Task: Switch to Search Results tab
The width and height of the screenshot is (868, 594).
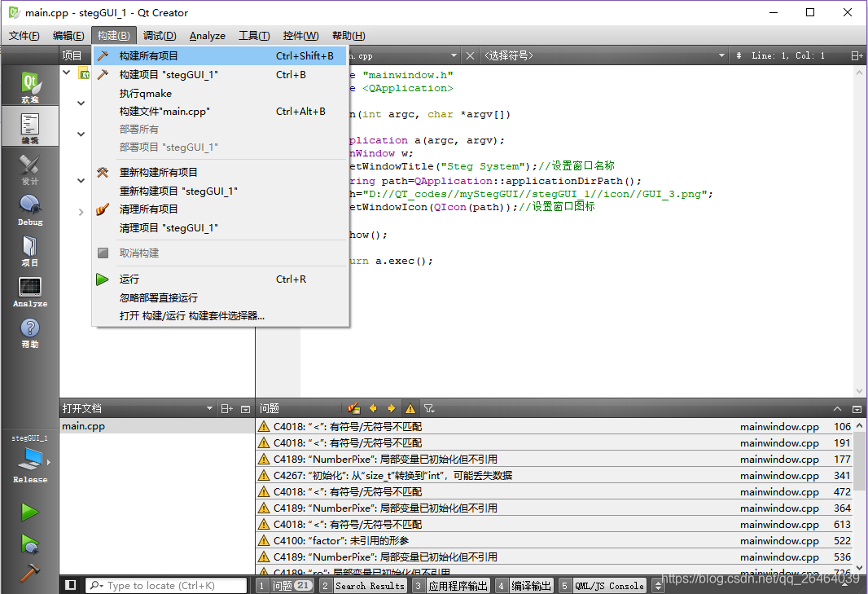Action: (362, 585)
